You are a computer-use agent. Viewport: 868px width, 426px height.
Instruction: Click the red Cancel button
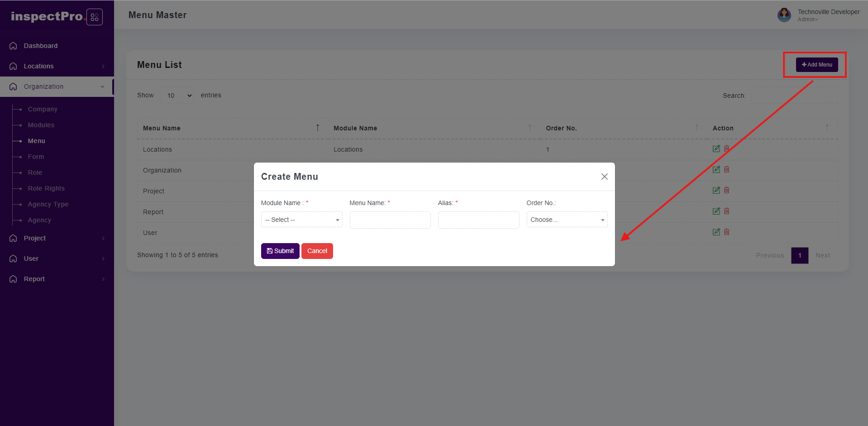(317, 251)
